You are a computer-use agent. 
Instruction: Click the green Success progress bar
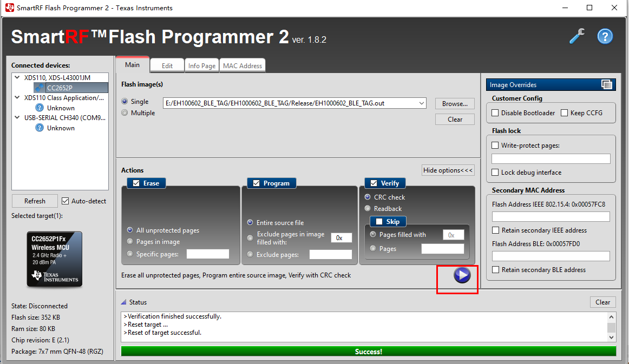click(x=369, y=351)
